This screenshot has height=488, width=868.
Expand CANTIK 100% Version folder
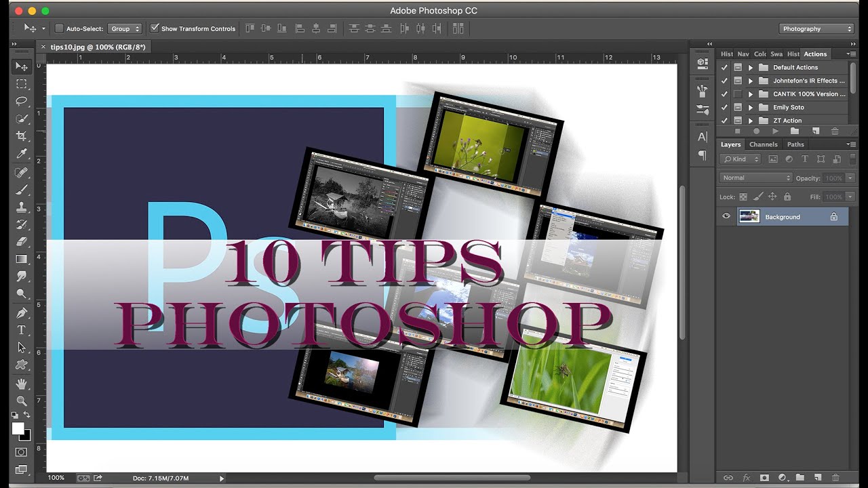click(x=751, y=94)
